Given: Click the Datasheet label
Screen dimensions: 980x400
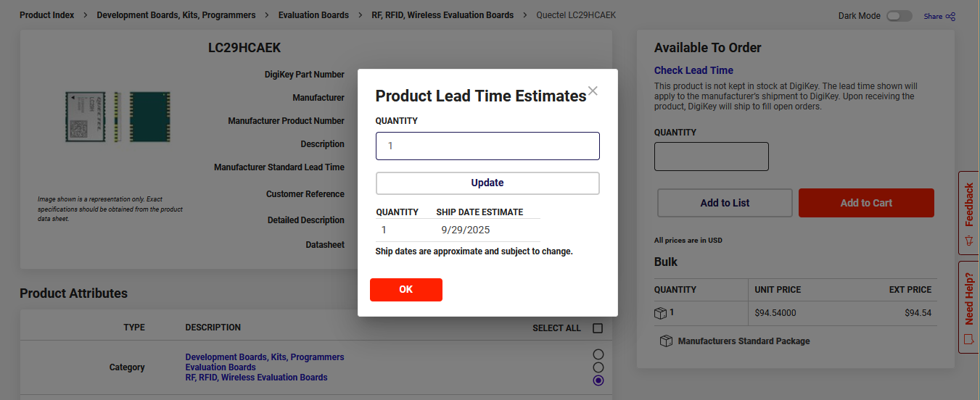Looking at the screenshot, I should coord(325,245).
